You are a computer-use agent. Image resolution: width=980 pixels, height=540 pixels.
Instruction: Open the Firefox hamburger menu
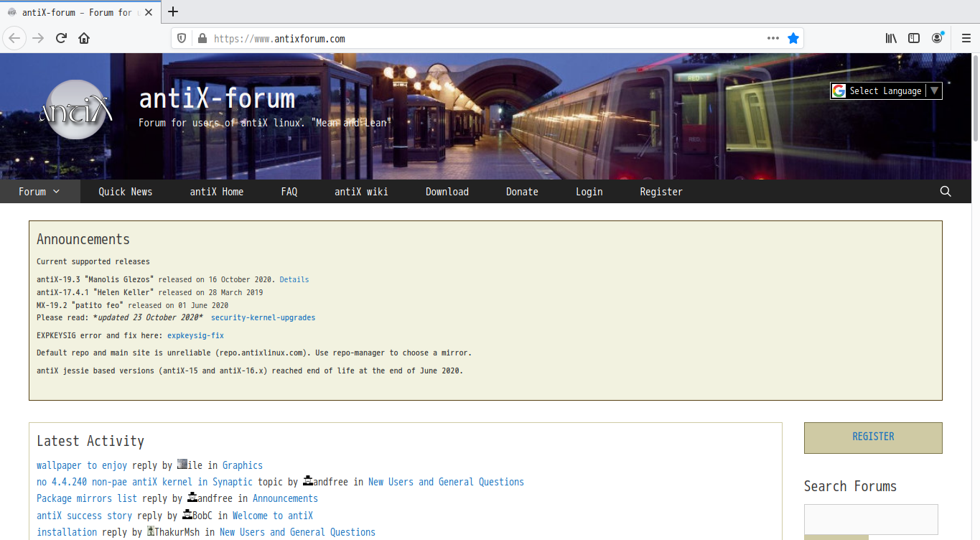click(966, 38)
